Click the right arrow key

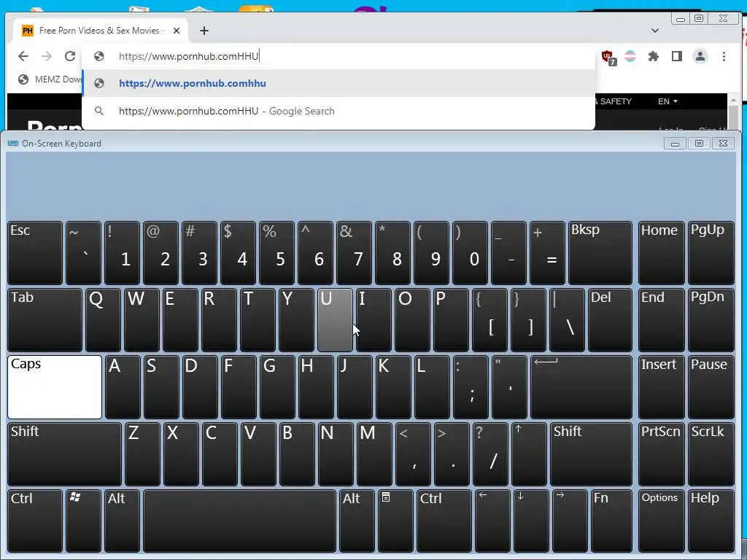pyautogui.click(x=570, y=521)
